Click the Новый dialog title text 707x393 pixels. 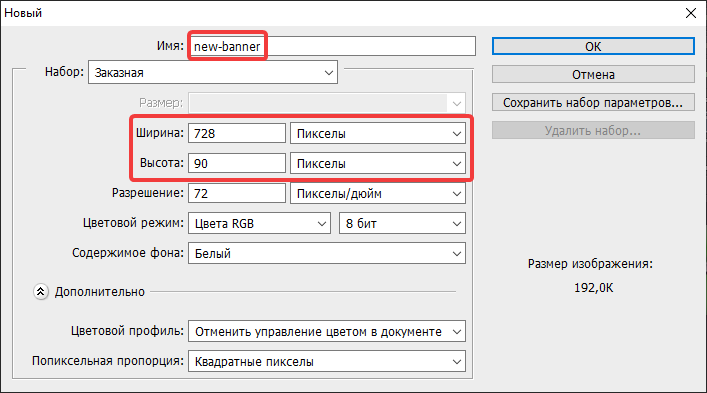click(x=23, y=13)
